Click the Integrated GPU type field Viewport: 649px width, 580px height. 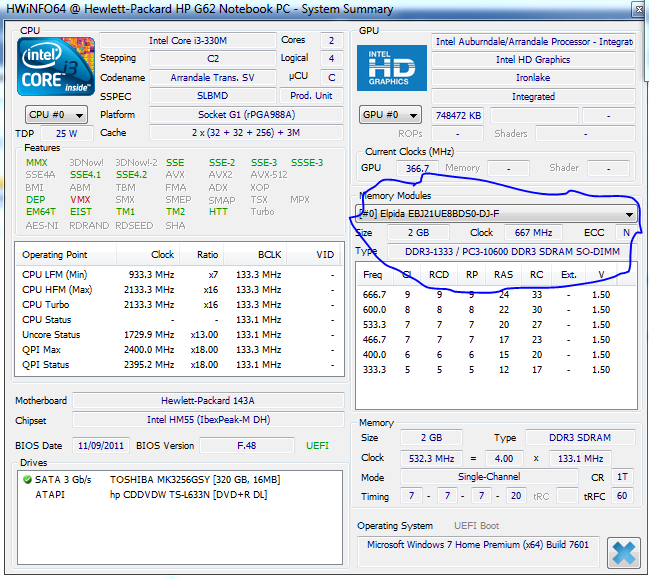pyautogui.click(x=533, y=96)
